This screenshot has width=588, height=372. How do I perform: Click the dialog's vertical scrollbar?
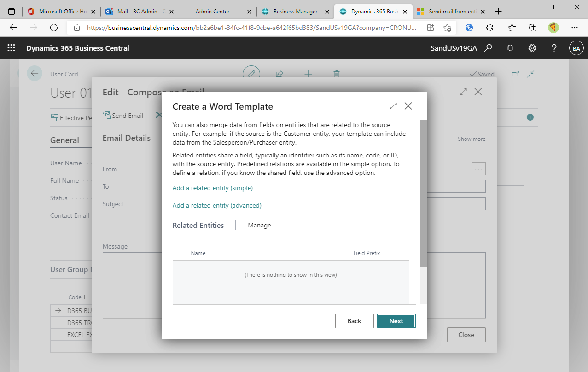pos(423,193)
